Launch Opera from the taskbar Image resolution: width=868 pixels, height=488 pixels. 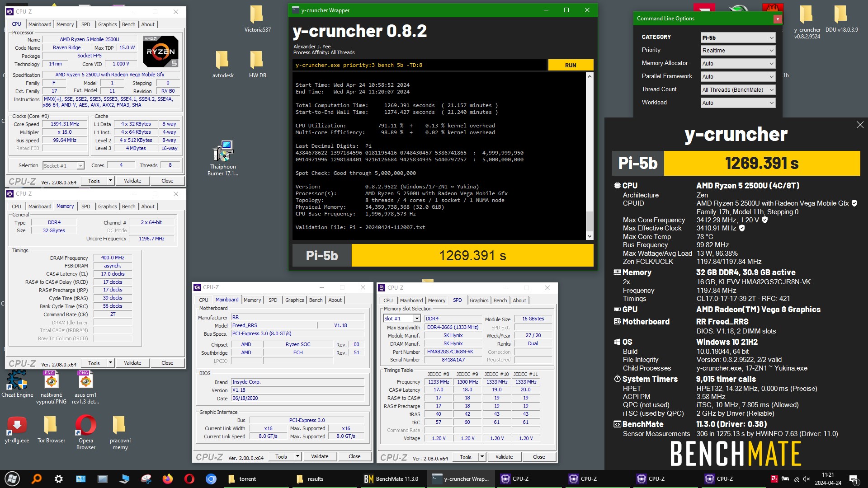(189, 479)
